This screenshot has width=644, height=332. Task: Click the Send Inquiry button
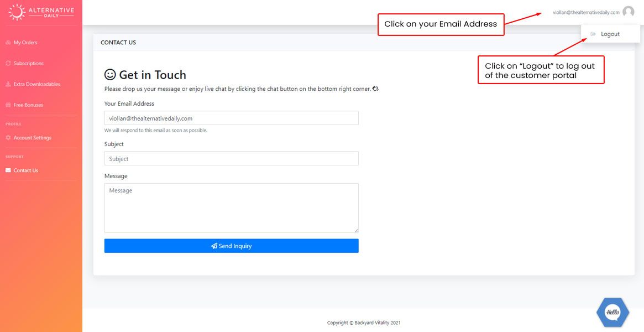click(x=231, y=246)
